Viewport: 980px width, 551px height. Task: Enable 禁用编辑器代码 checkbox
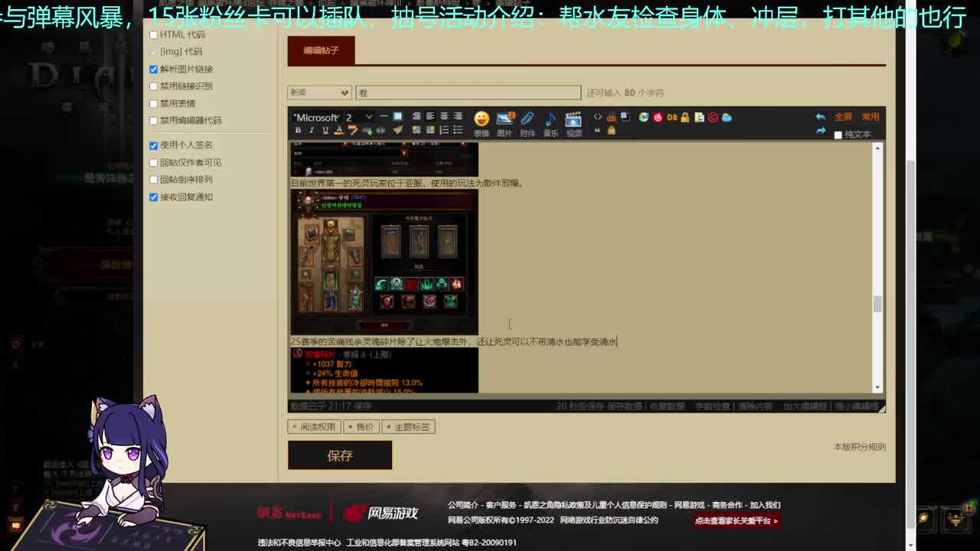153,120
